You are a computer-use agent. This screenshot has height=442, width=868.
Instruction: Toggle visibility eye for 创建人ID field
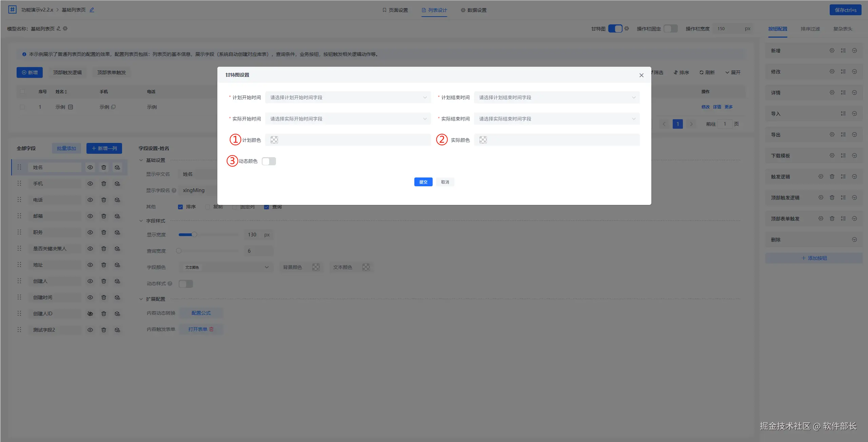click(90, 314)
